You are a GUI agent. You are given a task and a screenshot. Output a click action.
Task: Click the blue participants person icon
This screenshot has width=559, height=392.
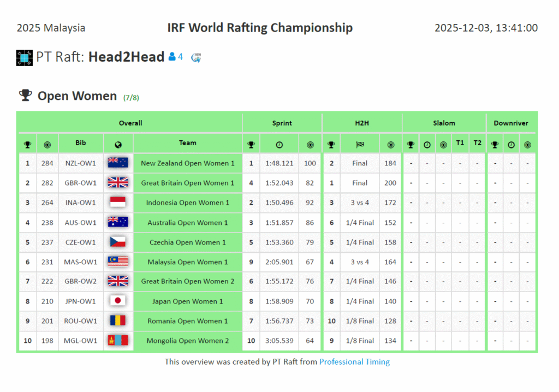pyautogui.click(x=173, y=56)
